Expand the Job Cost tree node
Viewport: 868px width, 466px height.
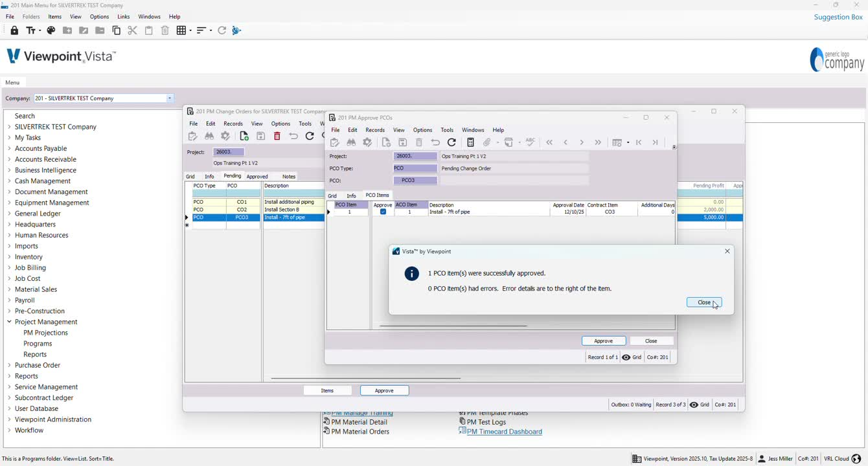pos(9,278)
